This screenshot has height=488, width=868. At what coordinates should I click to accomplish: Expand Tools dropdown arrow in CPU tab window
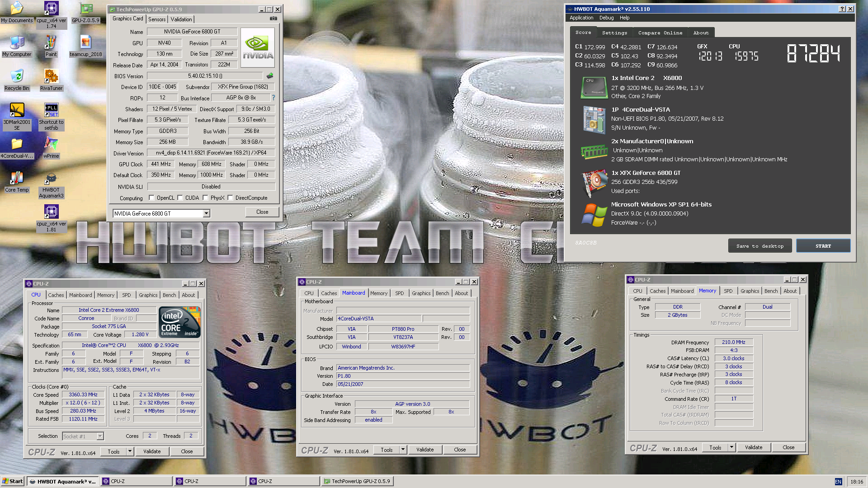[130, 451]
